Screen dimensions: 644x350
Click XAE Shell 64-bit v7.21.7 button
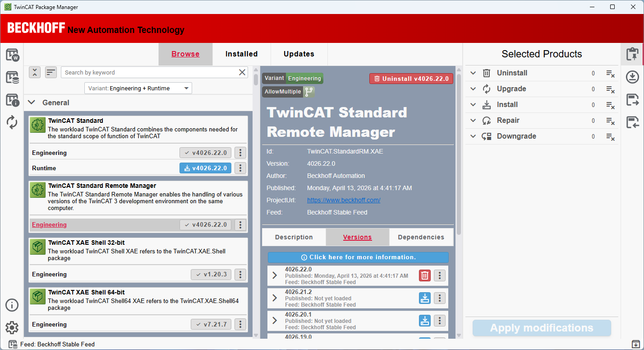coord(211,324)
